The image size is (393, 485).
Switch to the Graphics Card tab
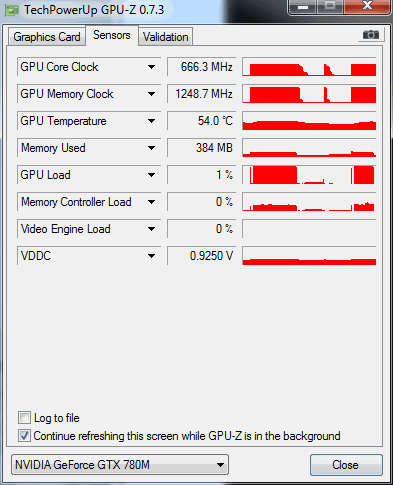(x=47, y=37)
